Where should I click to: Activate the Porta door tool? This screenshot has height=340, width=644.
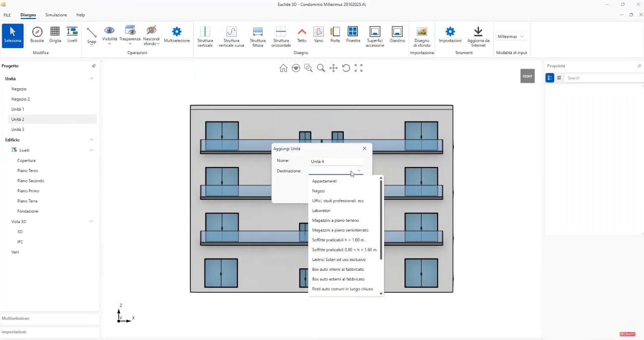[335, 34]
